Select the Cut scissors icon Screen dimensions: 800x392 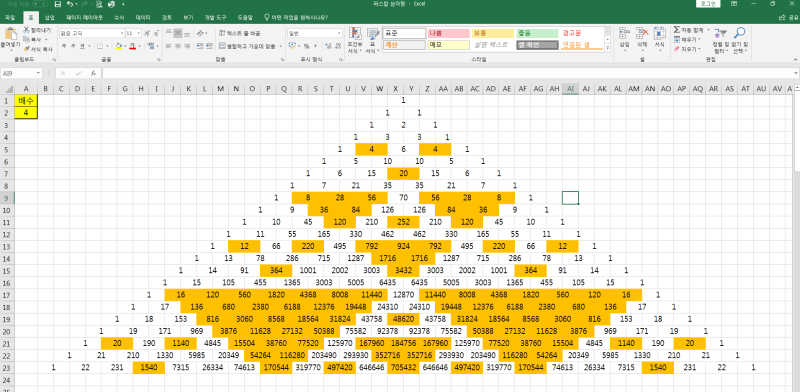click(x=26, y=31)
